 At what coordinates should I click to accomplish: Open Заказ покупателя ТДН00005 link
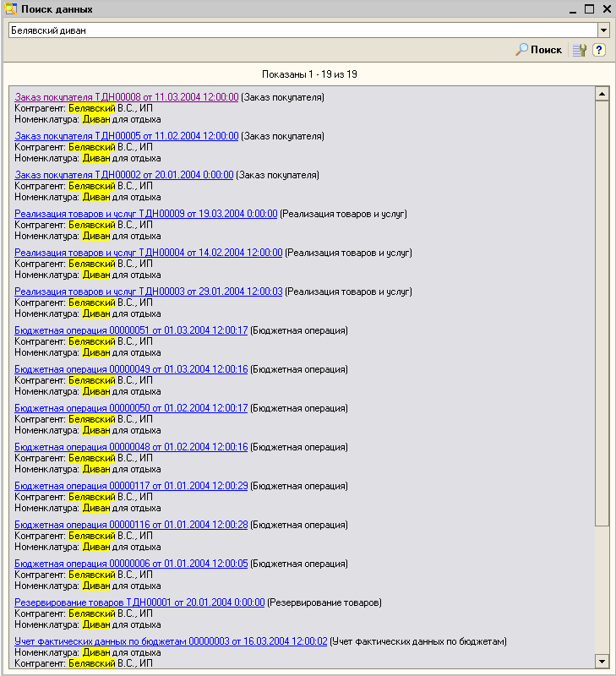pyautogui.click(x=127, y=136)
